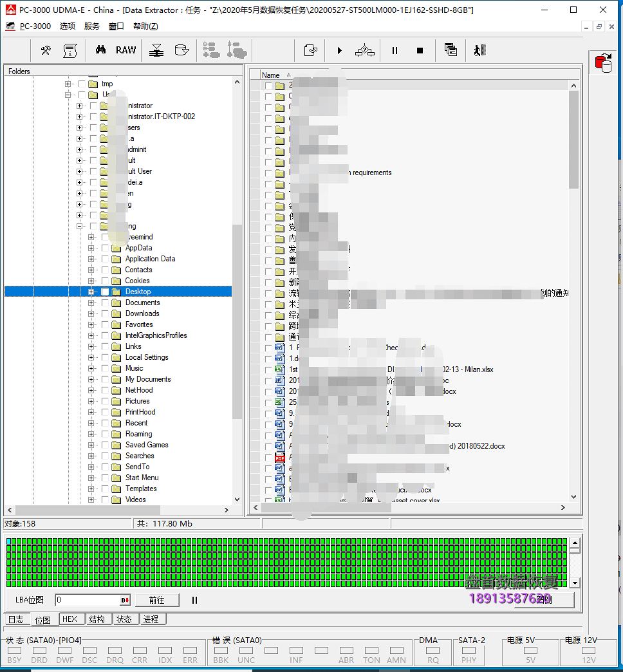Tick the Desktop folder checkbox
This screenshot has height=672, width=623.
[105, 292]
